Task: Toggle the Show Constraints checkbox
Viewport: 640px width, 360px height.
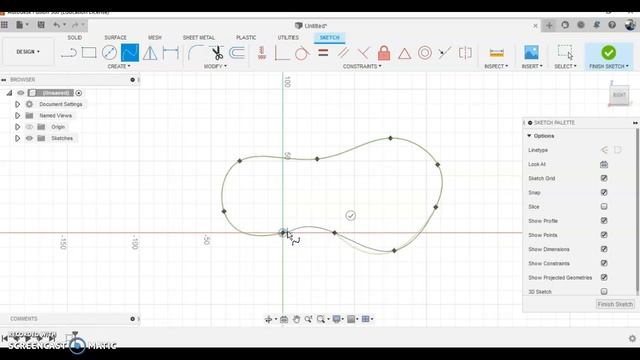Action: 604,263
